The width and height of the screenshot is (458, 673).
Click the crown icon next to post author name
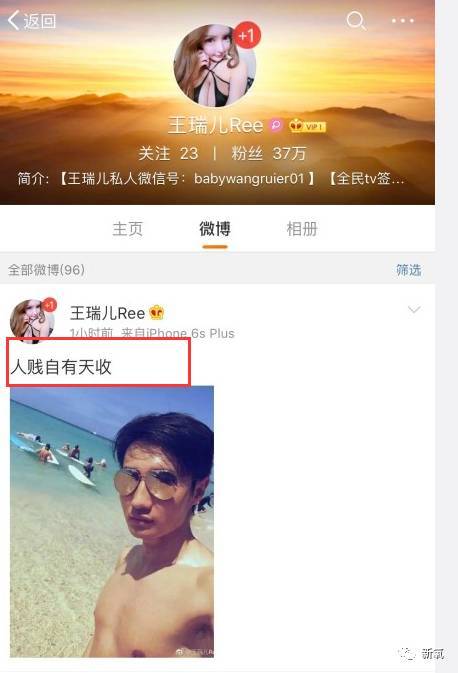(x=157, y=313)
